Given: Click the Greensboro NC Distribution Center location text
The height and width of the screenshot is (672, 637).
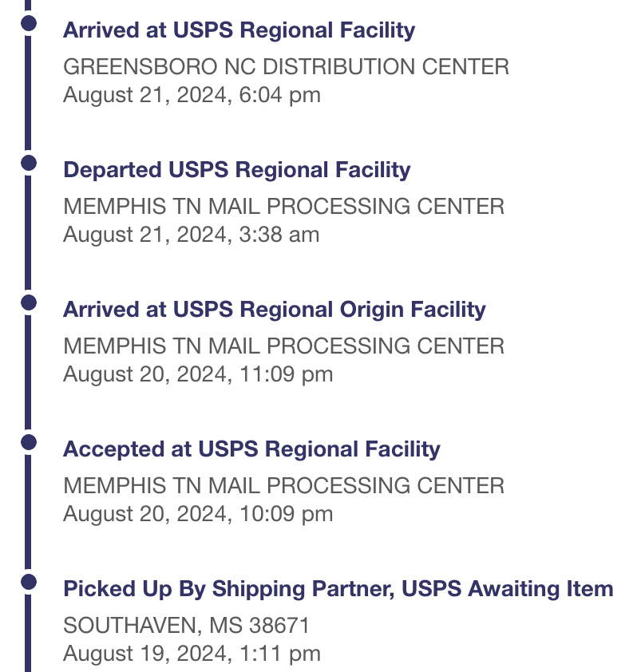Looking at the screenshot, I should pyautogui.click(x=286, y=67).
